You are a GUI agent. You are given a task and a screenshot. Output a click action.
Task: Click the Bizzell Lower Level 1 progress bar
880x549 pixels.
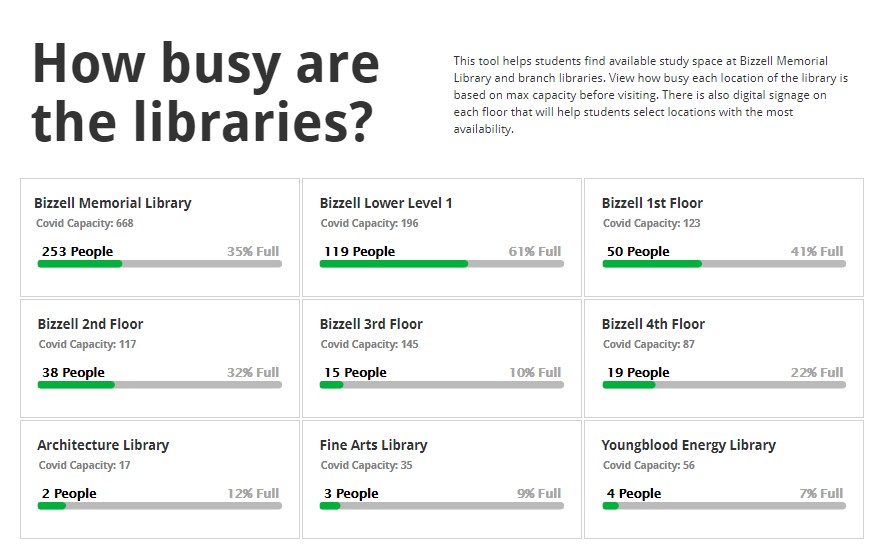[442, 264]
